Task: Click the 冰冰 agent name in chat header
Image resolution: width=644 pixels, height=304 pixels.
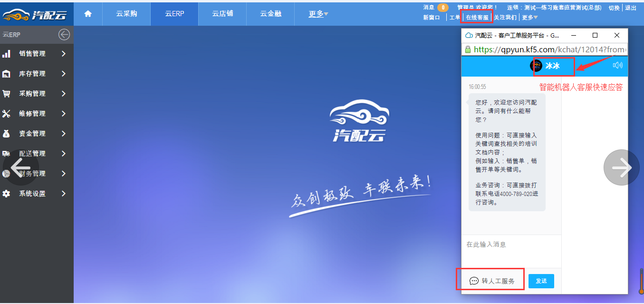Action: 553,66
